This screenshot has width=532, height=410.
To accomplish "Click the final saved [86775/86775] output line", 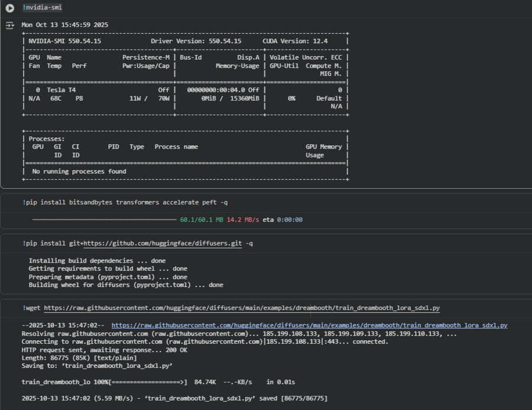I will 174,399.
